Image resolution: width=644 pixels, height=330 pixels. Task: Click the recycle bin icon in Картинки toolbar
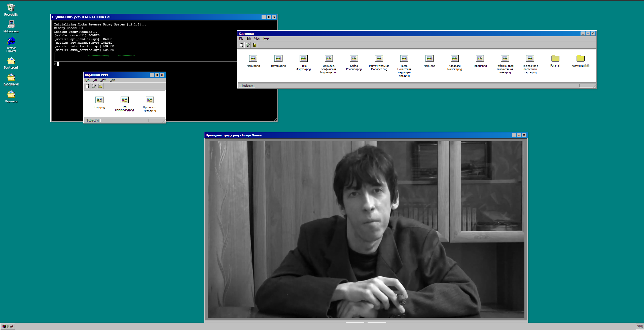(x=248, y=45)
